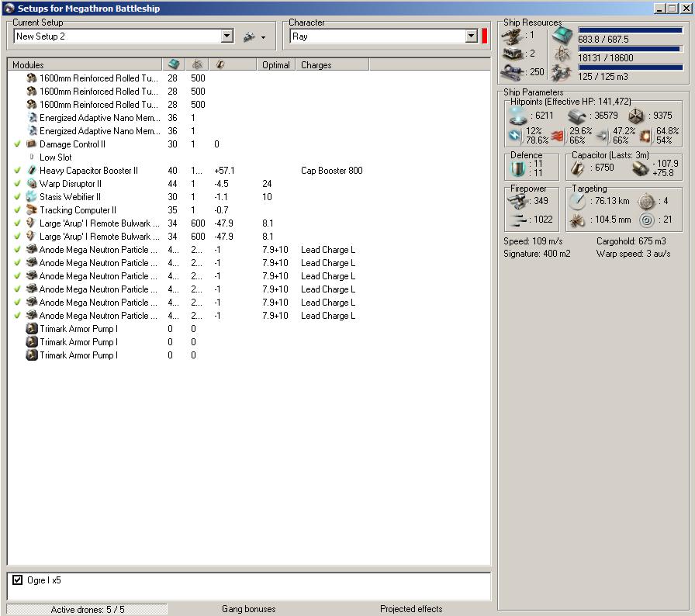This screenshot has width=695, height=616.
Task: Click the CPU usage progress bar
Action: tap(630, 30)
